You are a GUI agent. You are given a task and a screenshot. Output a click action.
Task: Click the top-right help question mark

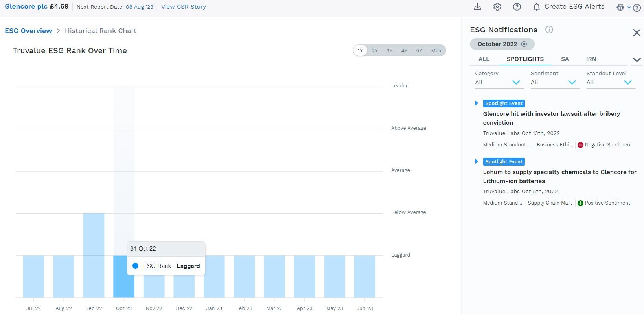(637, 7)
